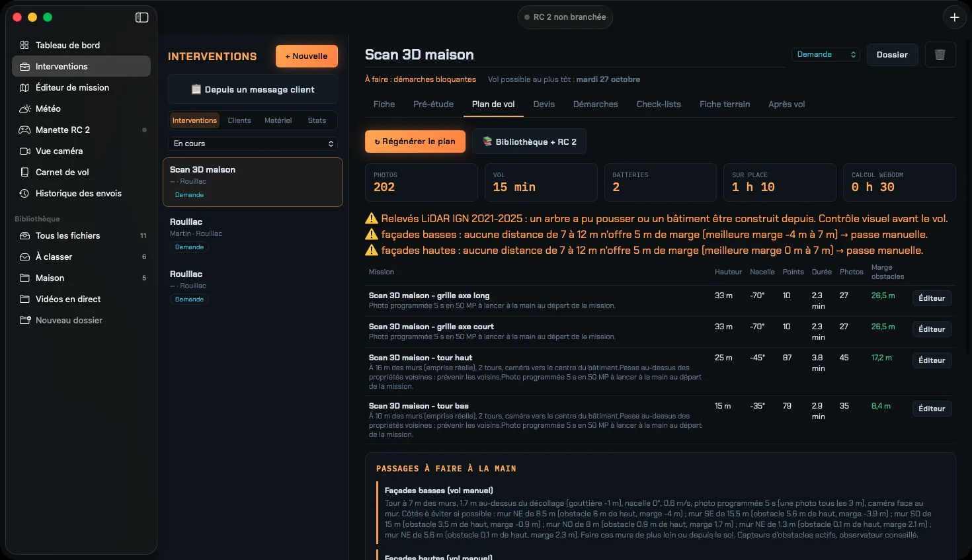The width and height of the screenshot is (972, 560).
Task: Open Bibliothèque + RC 2 button
Action: click(529, 141)
